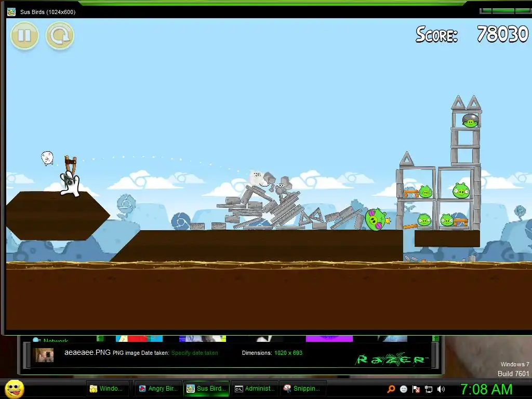
Task: Click the large mustached pig on the ground
Action: (377, 220)
